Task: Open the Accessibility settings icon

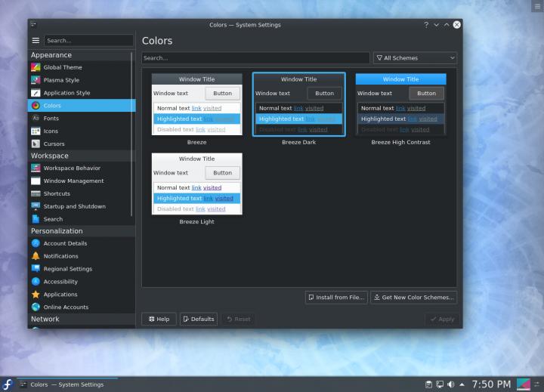Action: click(36, 282)
